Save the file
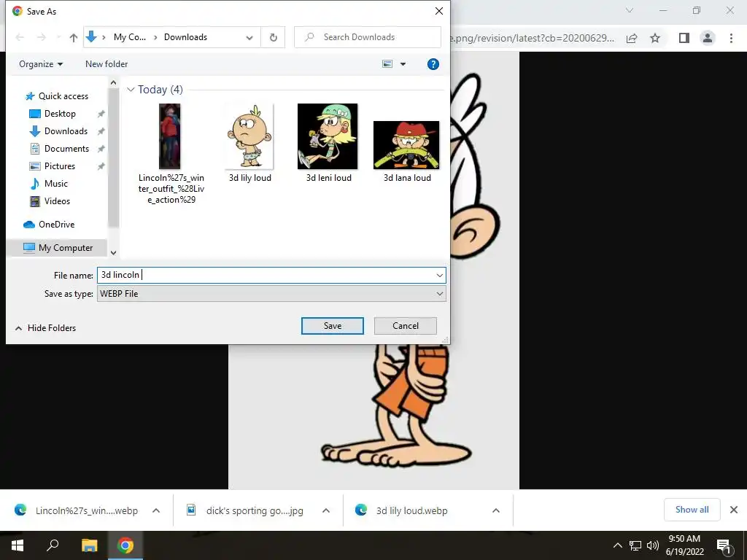 333,326
